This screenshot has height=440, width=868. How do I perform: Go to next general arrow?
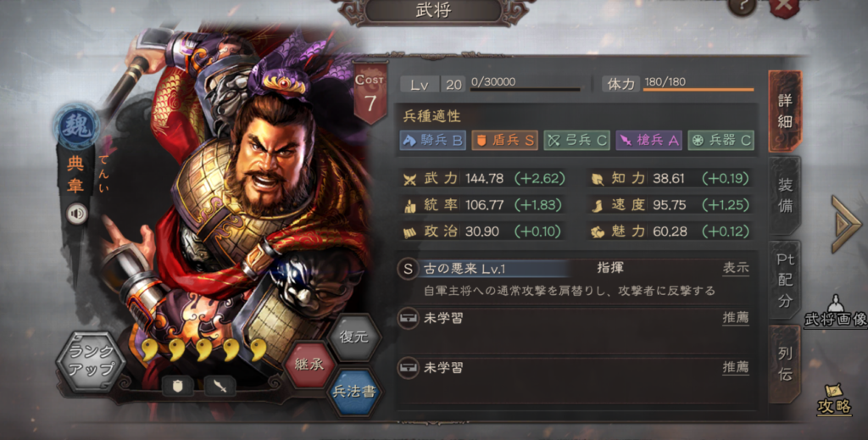click(847, 224)
